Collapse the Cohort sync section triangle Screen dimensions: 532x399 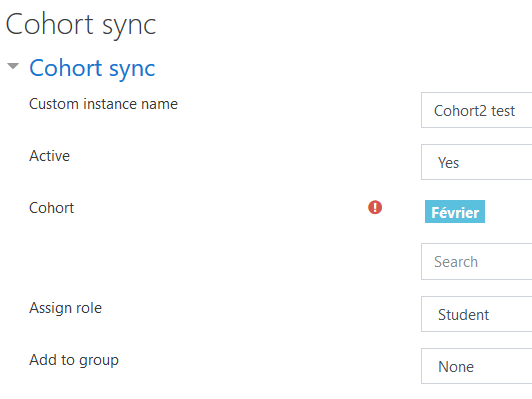coord(13,66)
